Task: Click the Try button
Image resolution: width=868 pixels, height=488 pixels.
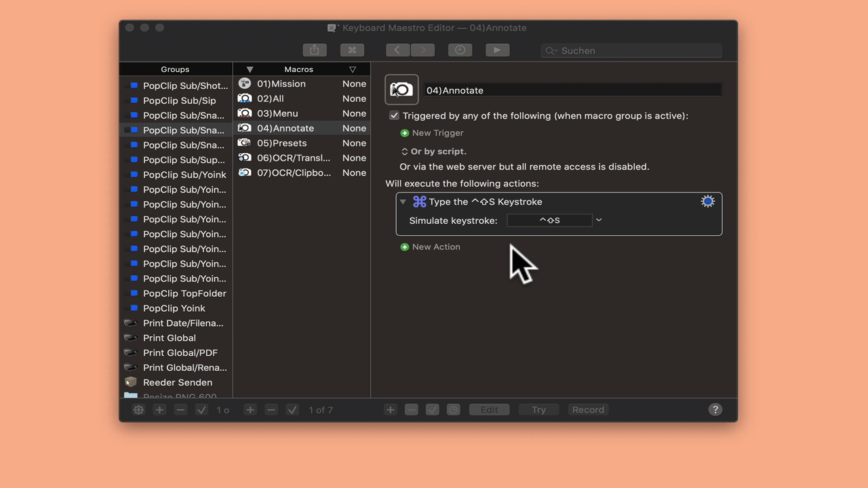Action: (538, 409)
